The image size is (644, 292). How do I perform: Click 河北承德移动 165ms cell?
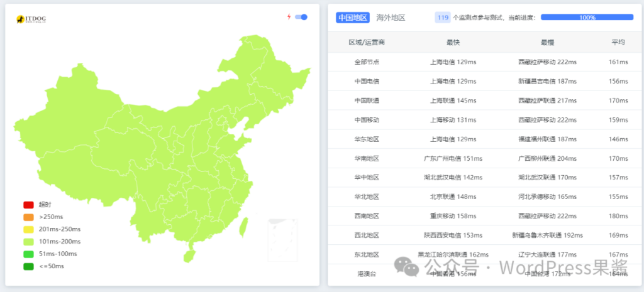coord(548,197)
